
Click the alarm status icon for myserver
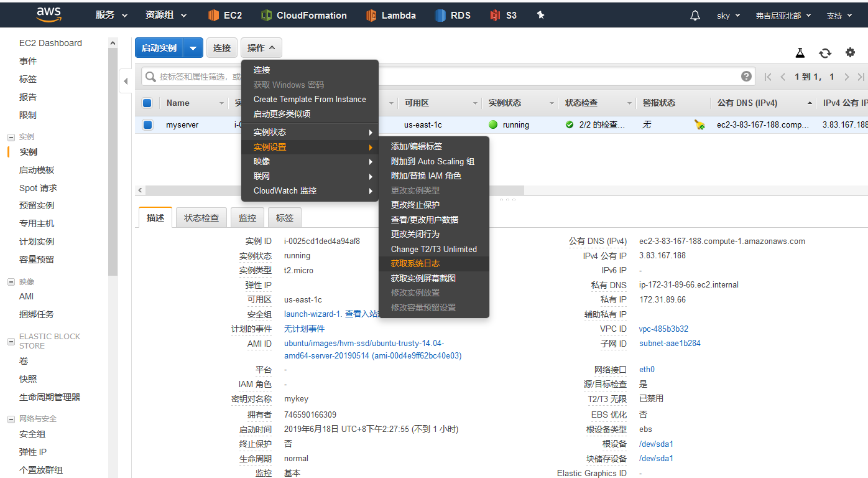click(699, 124)
